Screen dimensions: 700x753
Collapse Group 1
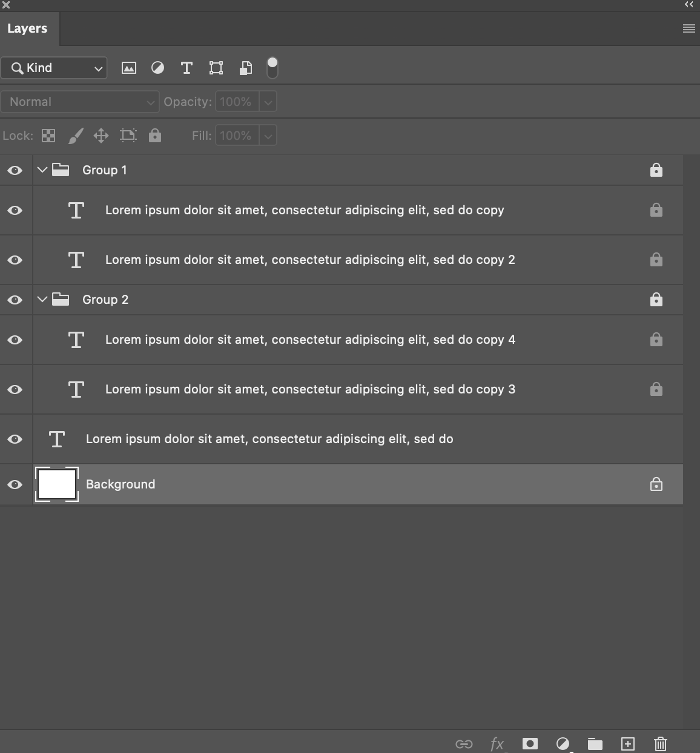[x=42, y=170]
